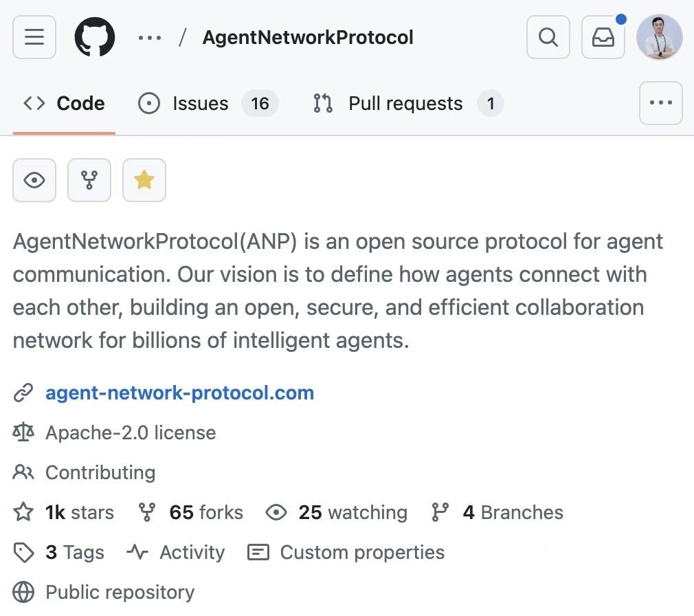694x616 pixels.
Task: Open the notifications inbox
Action: (x=603, y=37)
